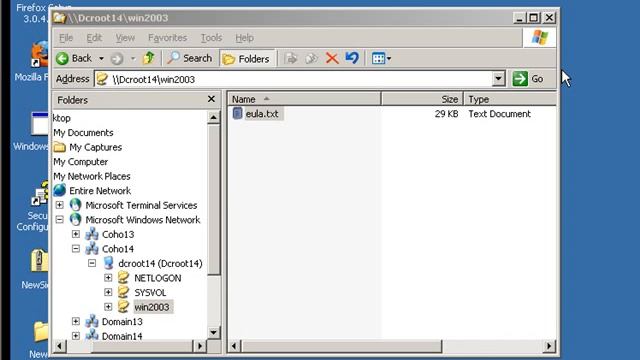Collapse the dcroot14 computer node
This screenshot has height=360, width=640.
[92, 263]
